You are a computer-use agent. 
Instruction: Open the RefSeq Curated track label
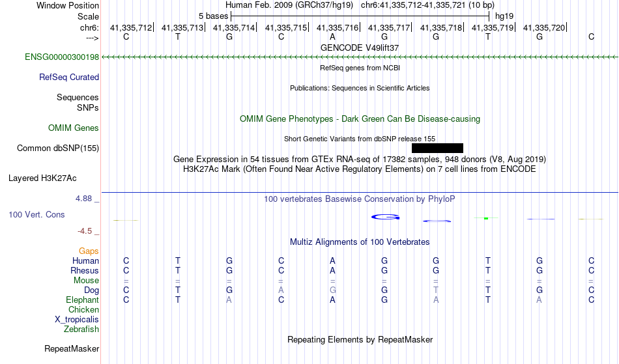pos(68,77)
